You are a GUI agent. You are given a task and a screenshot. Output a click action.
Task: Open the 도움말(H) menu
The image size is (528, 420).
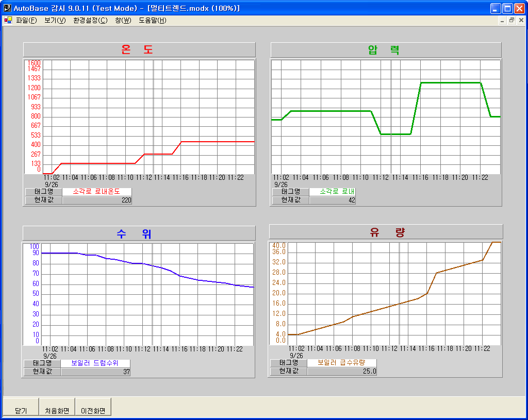pos(152,20)
